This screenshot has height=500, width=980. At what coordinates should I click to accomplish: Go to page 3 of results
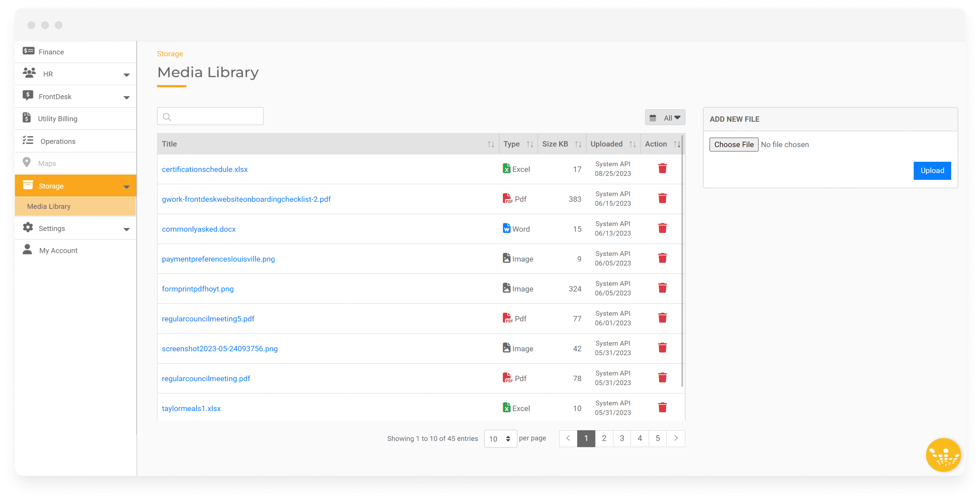(x=622, y=438)
